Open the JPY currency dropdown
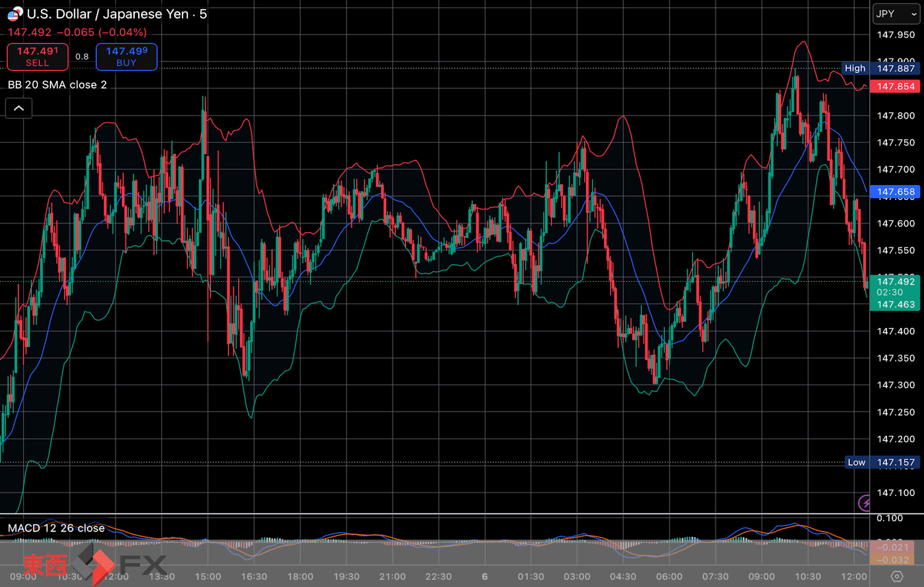Screen dimensions: 924x587 896,14
